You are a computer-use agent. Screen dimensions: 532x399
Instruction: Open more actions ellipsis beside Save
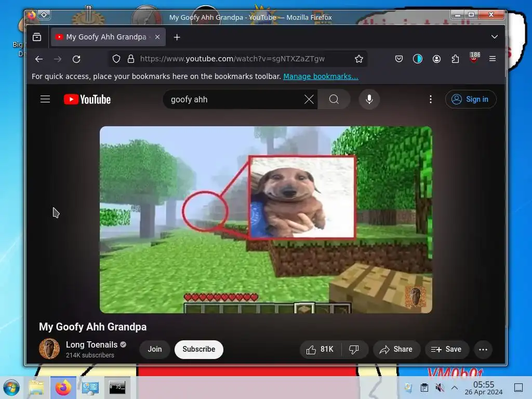[483, 350]
